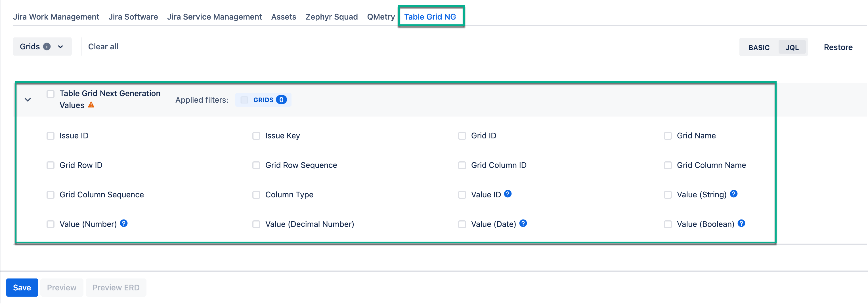Open the help icon next to Value ID
The width and height of the screenshot is (868, 304).
[x=508, y=194]
